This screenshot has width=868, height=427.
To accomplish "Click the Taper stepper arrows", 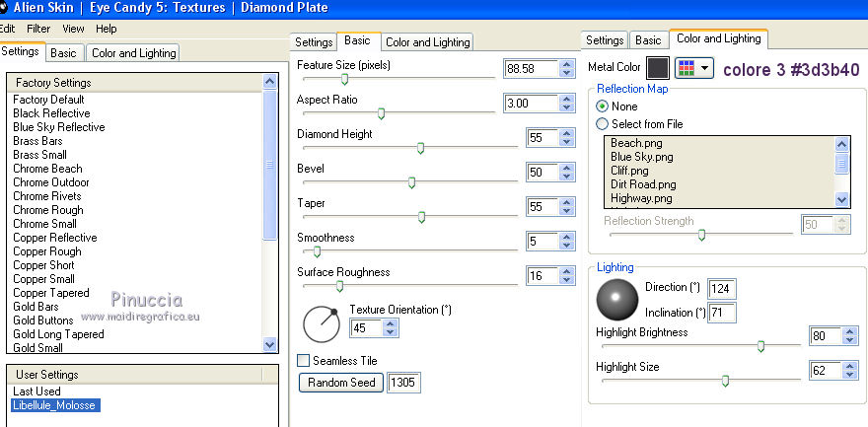I will pos(566,207).
